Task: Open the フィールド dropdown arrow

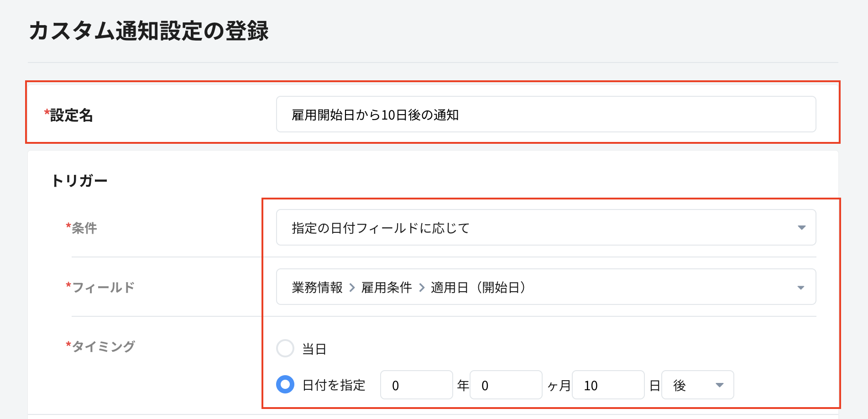Action: 801,287
